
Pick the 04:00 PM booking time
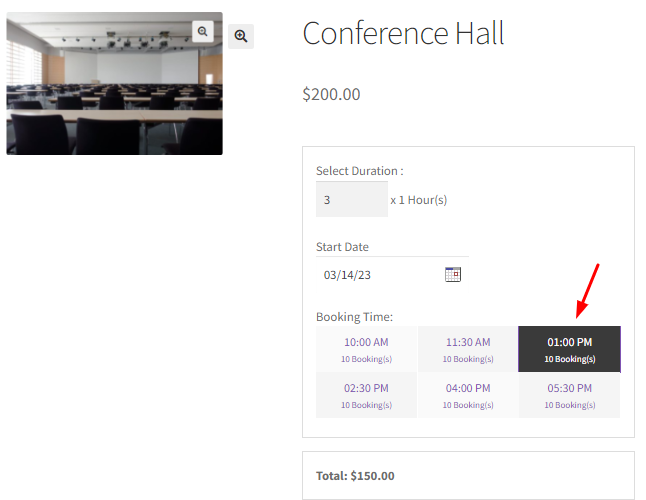[x=467, y=395]
